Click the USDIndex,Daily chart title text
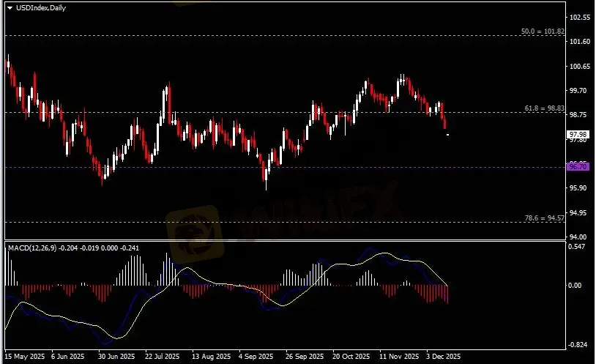Image resolution: width=596 pixels, height=364 pixels. 41,8
